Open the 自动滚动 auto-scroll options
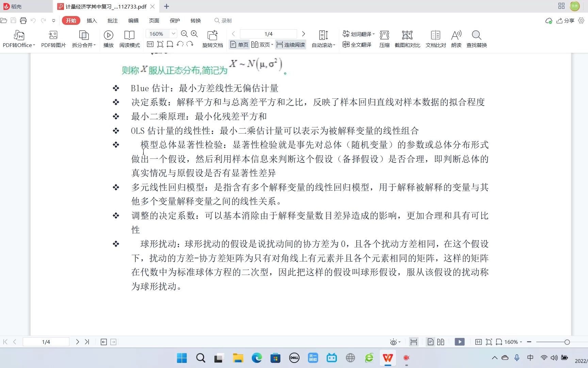This screenshot has width=588, height=368. pyautogui.click(x=323, y=39)
